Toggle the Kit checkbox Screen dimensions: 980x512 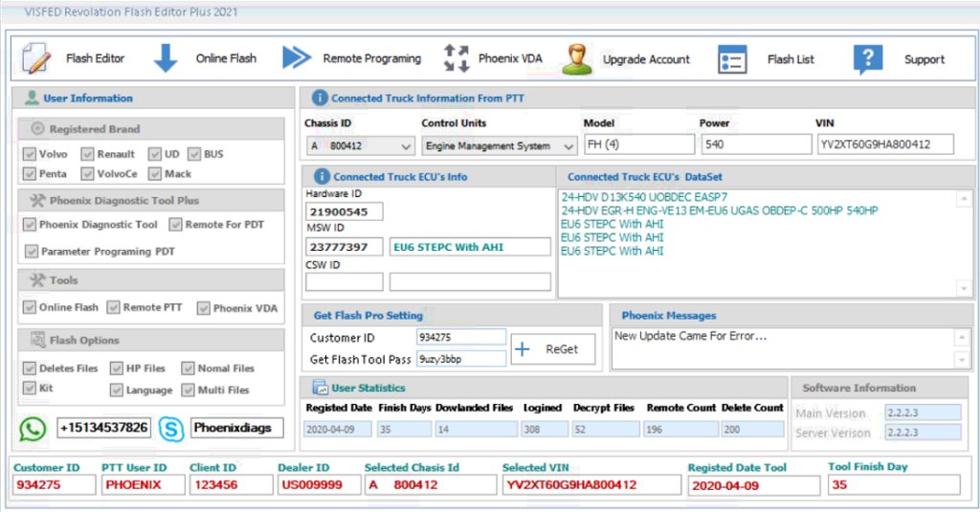[x=30, y=389]
